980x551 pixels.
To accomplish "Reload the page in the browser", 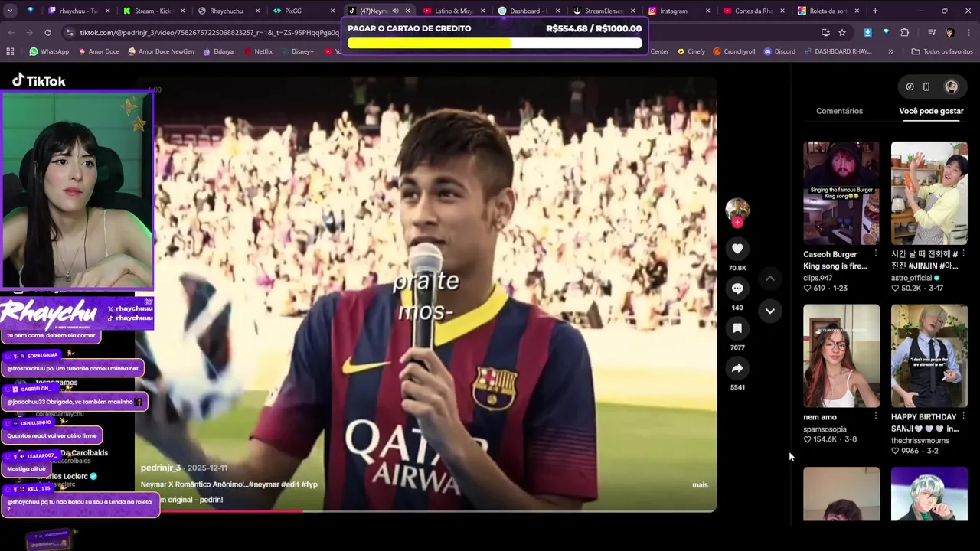I will pyautogui.click(x=47, y=33).
